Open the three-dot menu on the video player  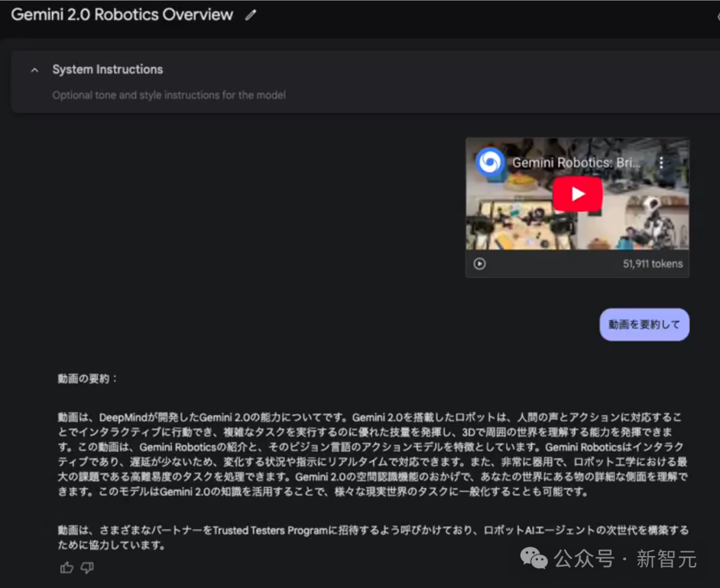[x=661, y=162]
